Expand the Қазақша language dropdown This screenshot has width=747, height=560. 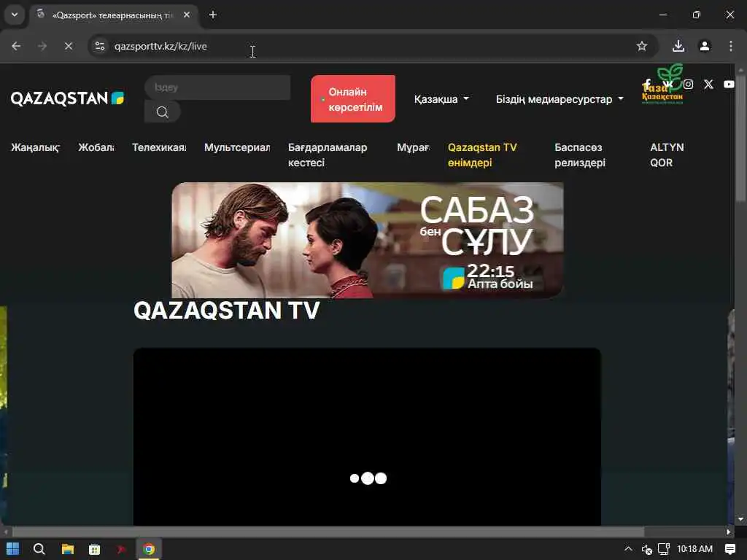[x=441, y=99]
